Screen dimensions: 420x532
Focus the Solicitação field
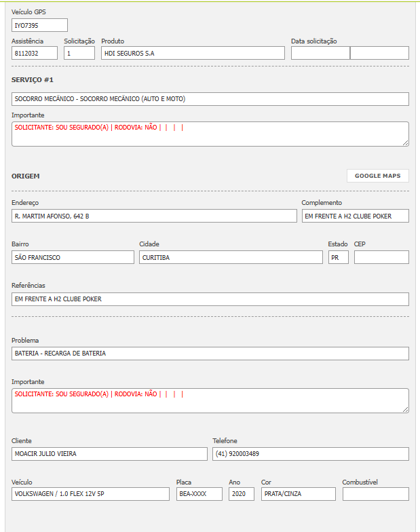click(x=79, y=53)
